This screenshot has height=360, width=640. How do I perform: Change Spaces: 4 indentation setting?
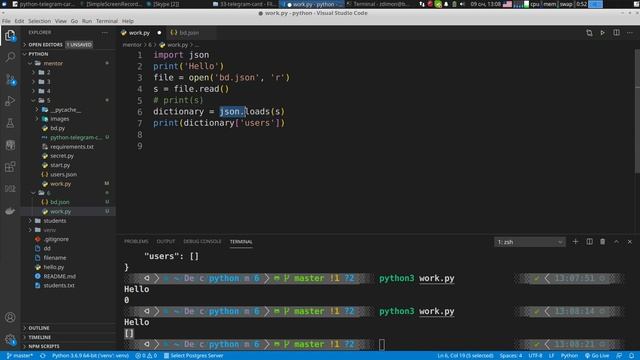[511, 356]
